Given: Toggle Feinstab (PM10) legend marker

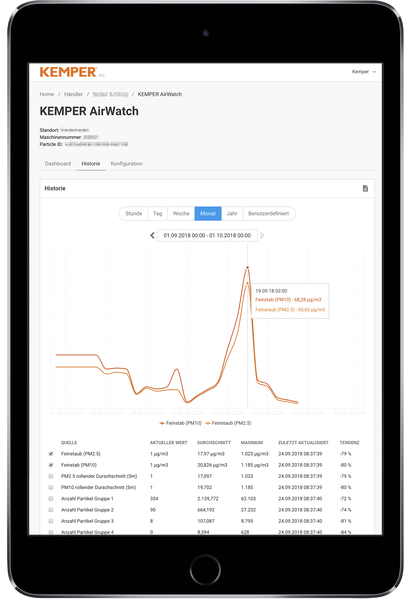Looking at the screenshot, I should pyautogui.click(x=162, y=423).
